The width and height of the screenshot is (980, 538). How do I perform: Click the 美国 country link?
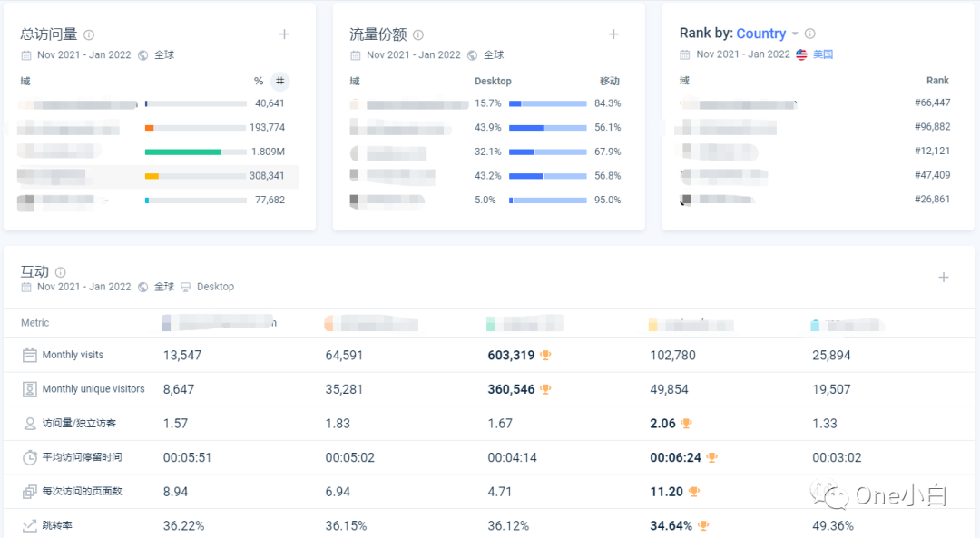(823, 55)
